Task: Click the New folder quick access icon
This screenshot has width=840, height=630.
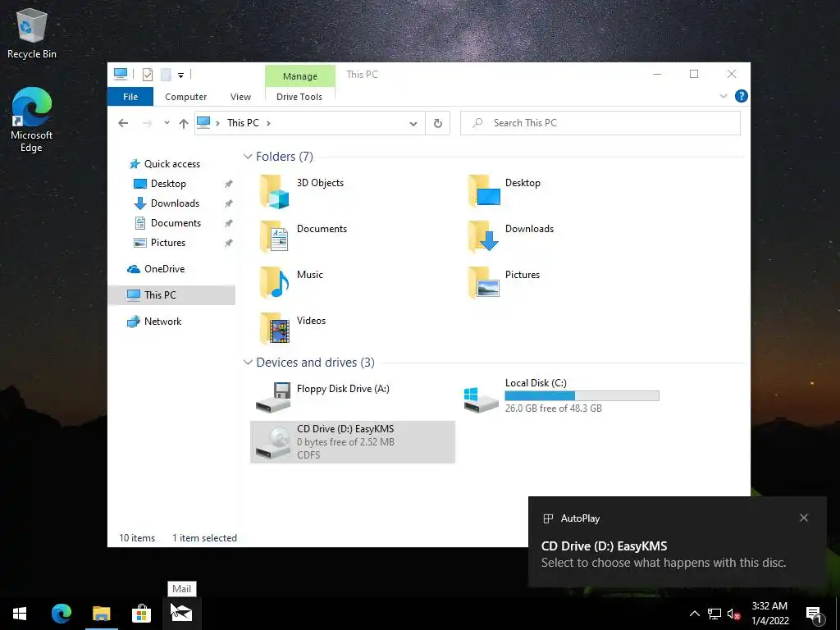Action: click(x=166, y=75)
